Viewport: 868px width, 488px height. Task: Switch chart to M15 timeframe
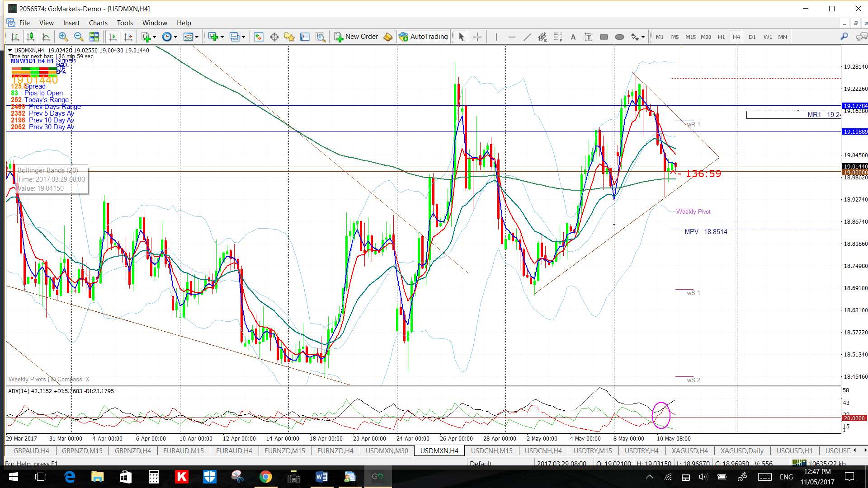point(690,37)
